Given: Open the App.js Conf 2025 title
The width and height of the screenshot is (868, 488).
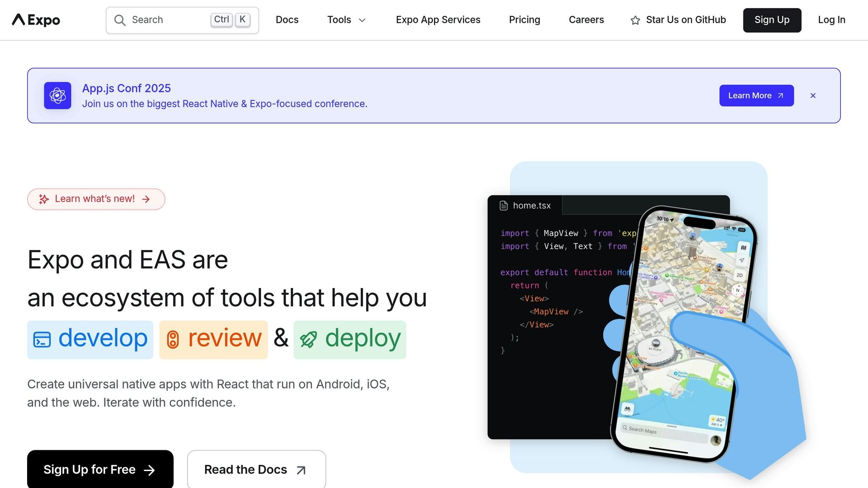Looking at the screenshot, I should tap(126, 88).
